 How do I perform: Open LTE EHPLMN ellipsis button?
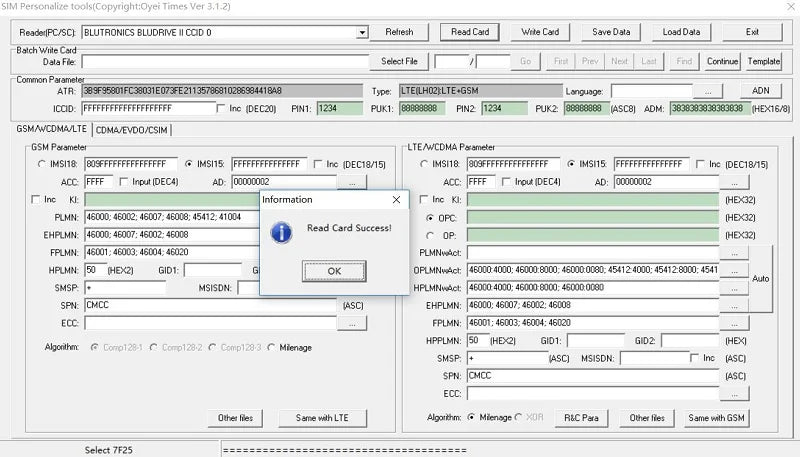coord(734,306)
